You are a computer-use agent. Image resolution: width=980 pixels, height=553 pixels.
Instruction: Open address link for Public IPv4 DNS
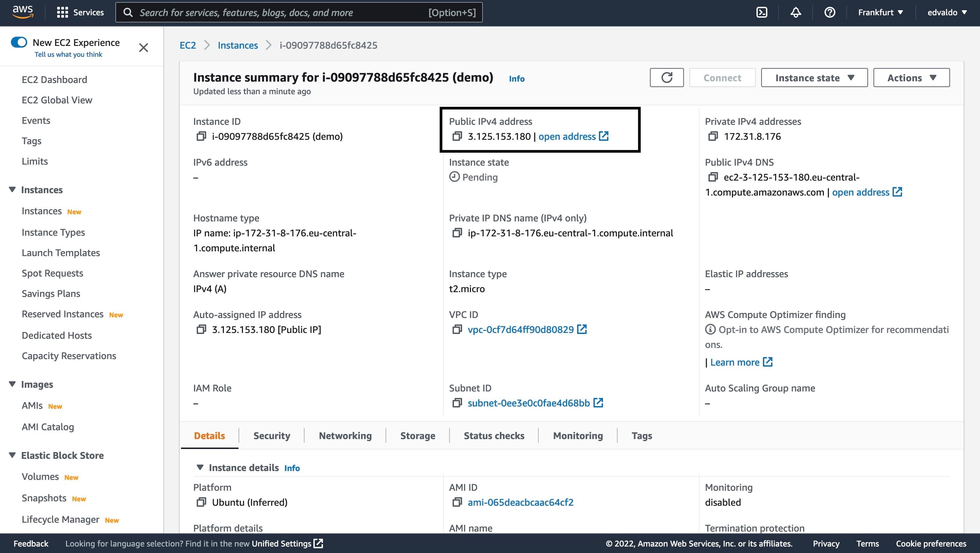point(867,192)
